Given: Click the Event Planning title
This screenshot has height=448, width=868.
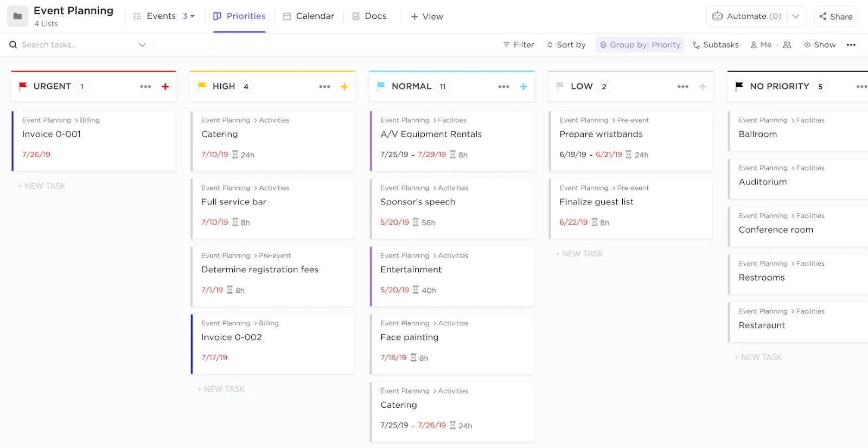Looking at the screenshot, I should pos(73,11).
